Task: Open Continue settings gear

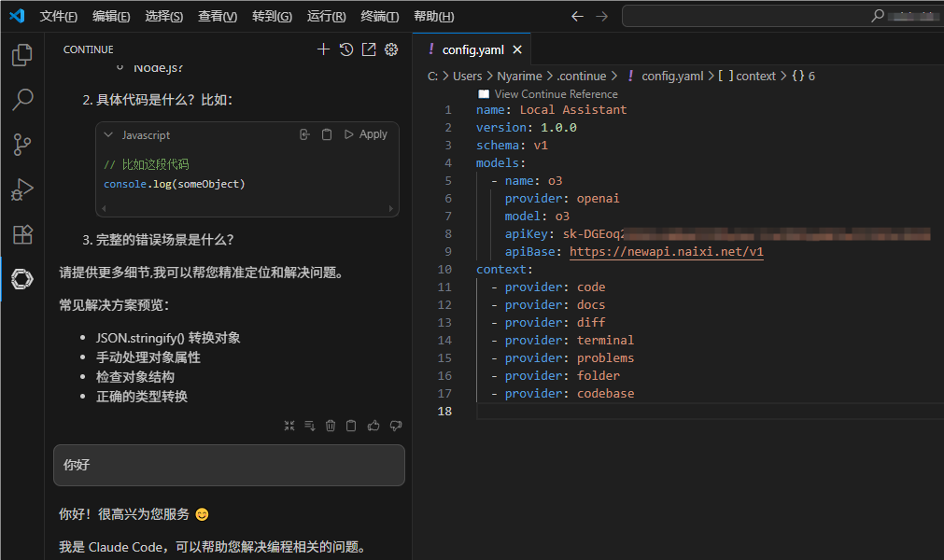Action: point(391,49)
